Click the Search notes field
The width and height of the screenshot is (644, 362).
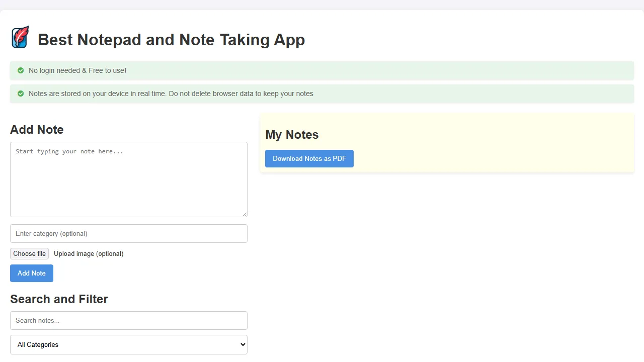128,320
